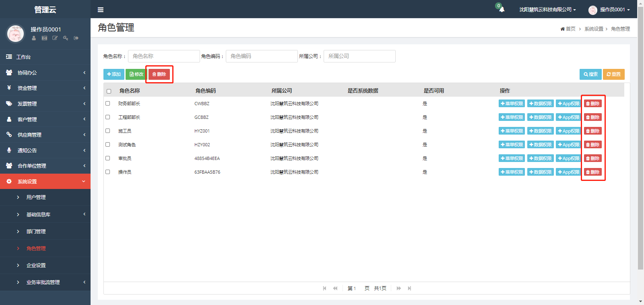Delete the 测试角色 role row
This screenshot has width=644, height=305.
point(593,145)
